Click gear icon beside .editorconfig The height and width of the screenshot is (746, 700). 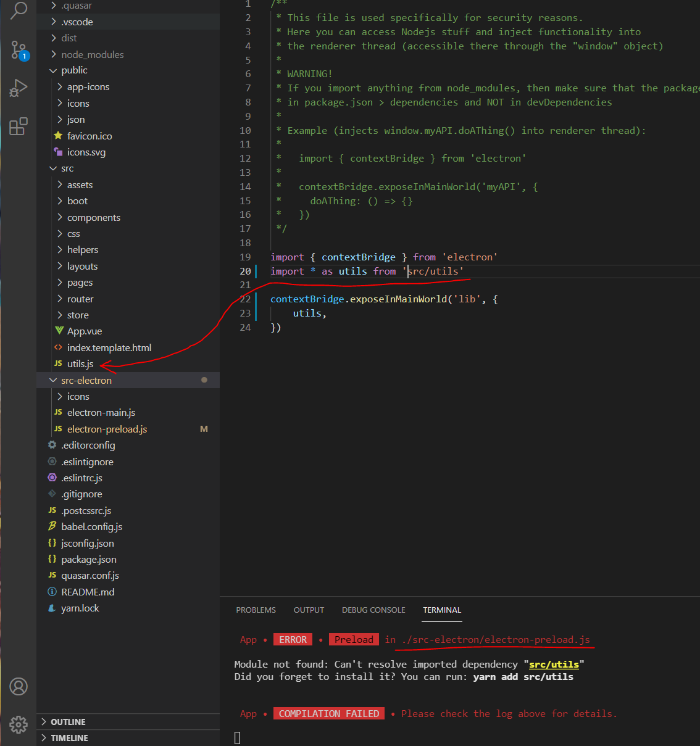(x=52, y=445)
